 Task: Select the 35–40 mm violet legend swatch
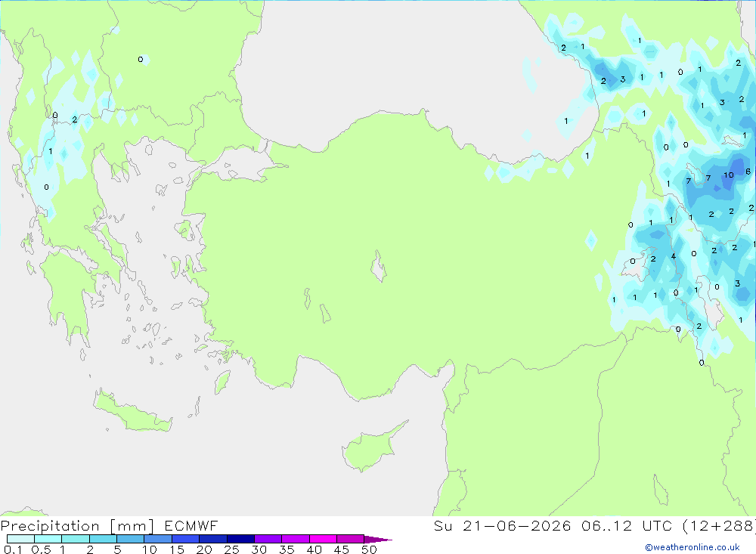pos(296,539)
